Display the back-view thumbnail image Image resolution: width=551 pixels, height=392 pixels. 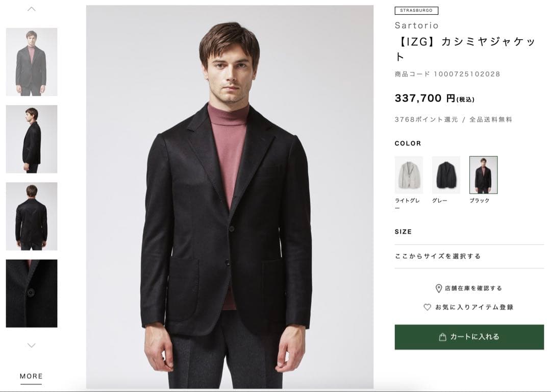point(32,216)
